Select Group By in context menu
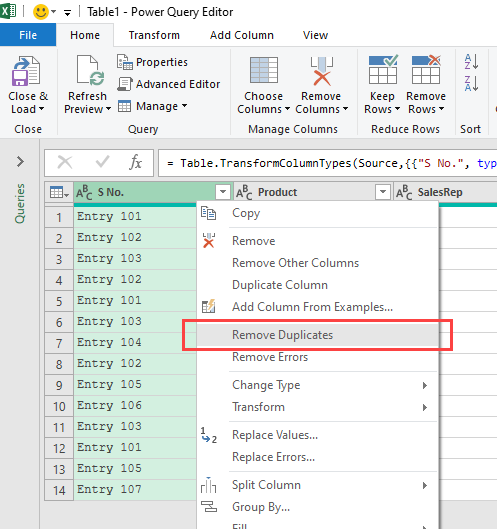Image resolution: width=497 pixels, height=529 pixels. coord(317,507)
